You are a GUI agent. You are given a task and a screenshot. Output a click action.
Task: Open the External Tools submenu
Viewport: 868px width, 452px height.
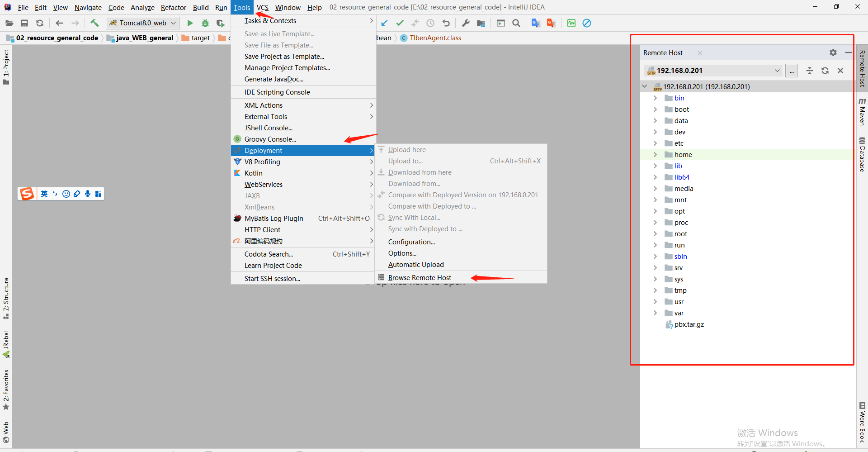click(x=303, y=116)
